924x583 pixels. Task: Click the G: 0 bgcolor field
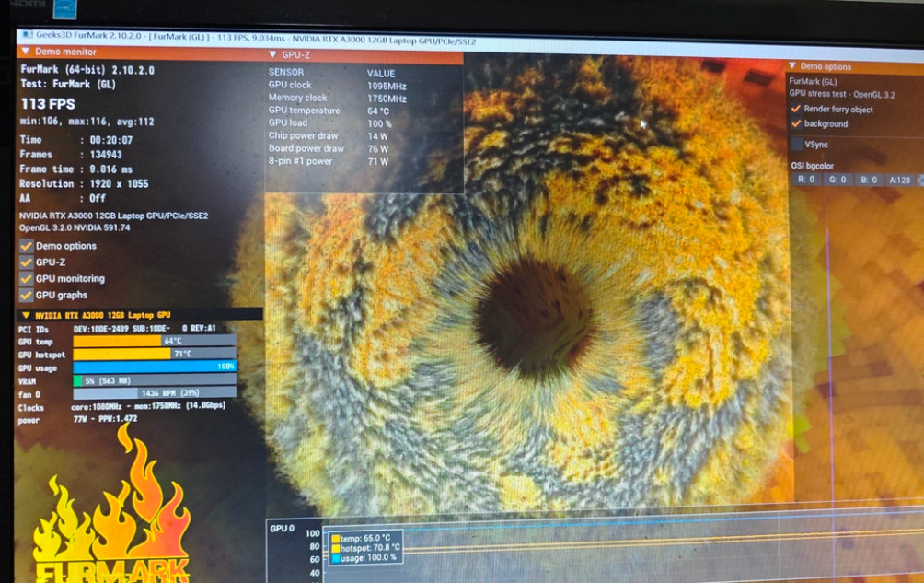[837, 180]
